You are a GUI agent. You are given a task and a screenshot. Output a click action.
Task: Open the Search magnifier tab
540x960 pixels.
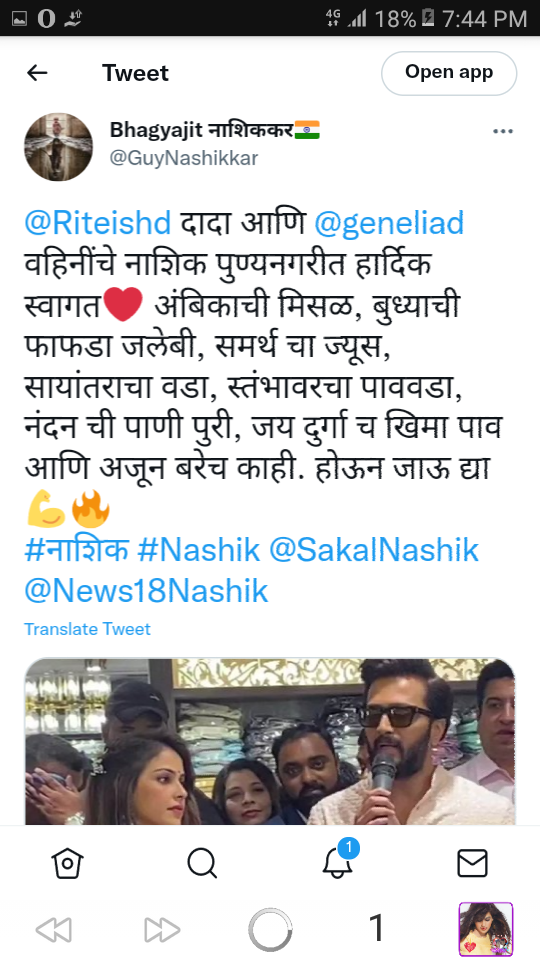tap(202, 863)
